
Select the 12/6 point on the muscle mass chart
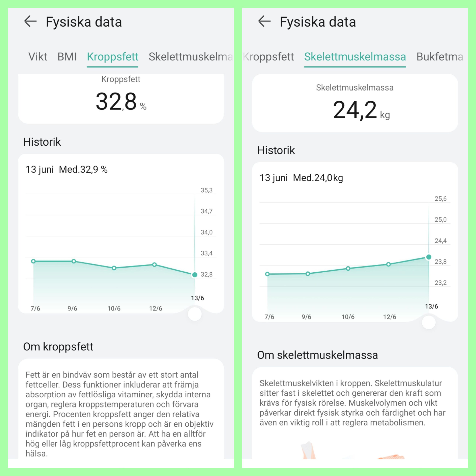[389, 264]
